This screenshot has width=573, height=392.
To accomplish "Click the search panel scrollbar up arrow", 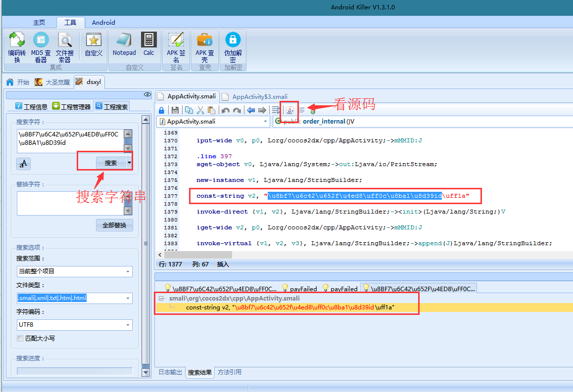I will point(146,120).
